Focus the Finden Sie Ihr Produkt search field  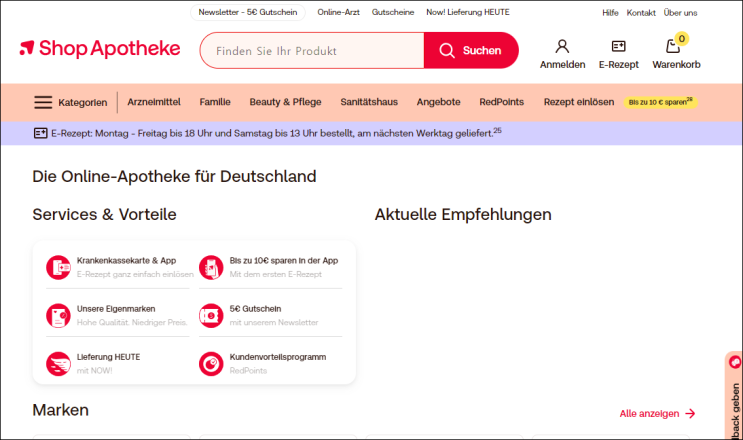[312, 51]
